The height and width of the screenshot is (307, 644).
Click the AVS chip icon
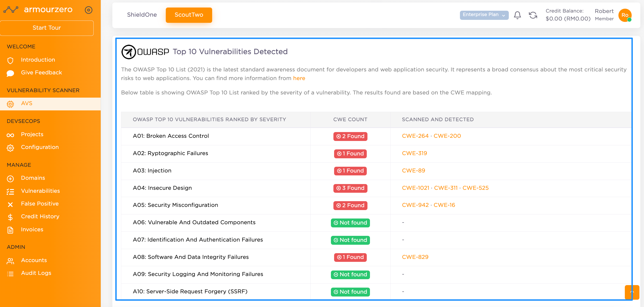pyautogui.click(x=10, y=104)
